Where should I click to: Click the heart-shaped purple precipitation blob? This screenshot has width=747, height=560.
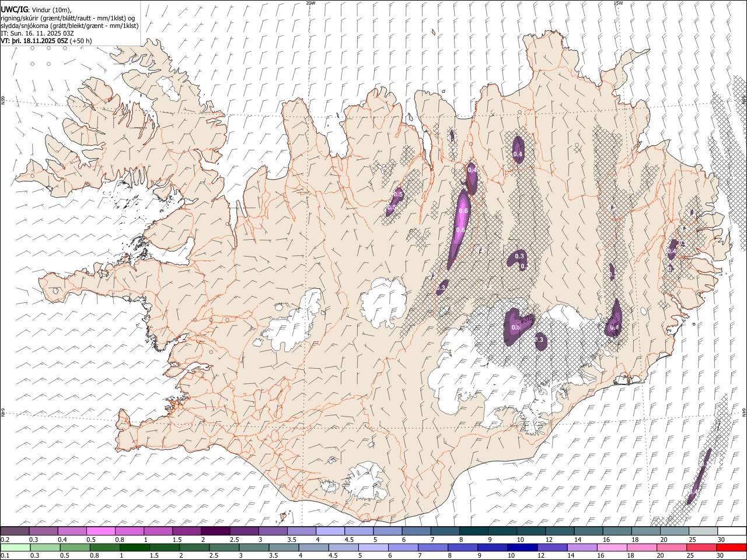pos(518,327)
